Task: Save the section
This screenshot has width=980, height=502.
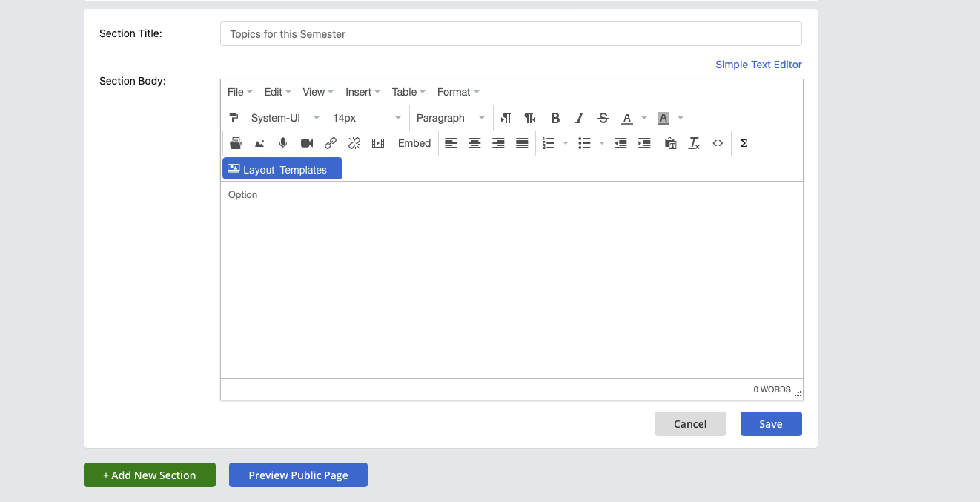Action: pyautogui.click(x=771, y=424)
